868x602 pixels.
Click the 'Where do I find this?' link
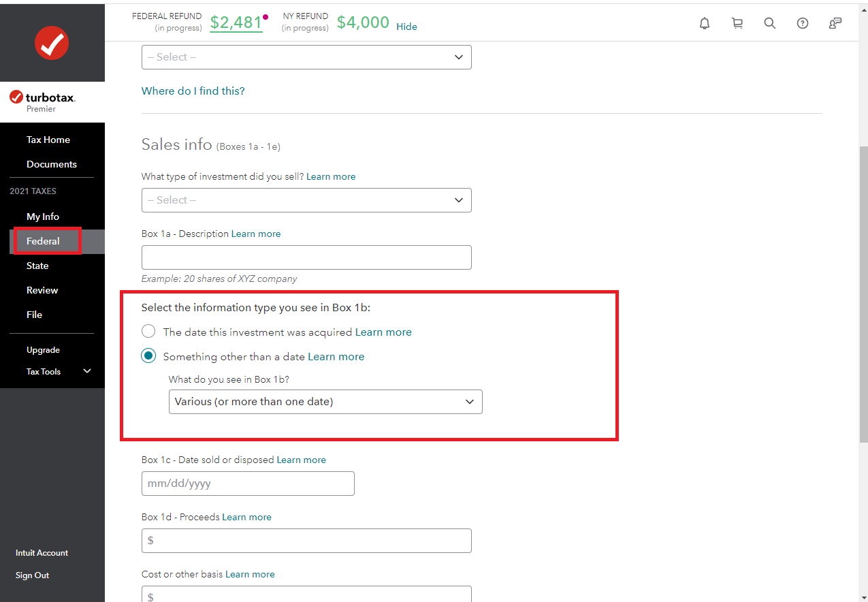(x=193, y=91)
